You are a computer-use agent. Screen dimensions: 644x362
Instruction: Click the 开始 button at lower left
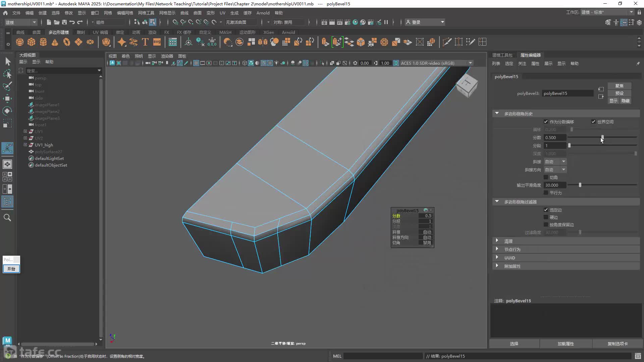[11, 269]
